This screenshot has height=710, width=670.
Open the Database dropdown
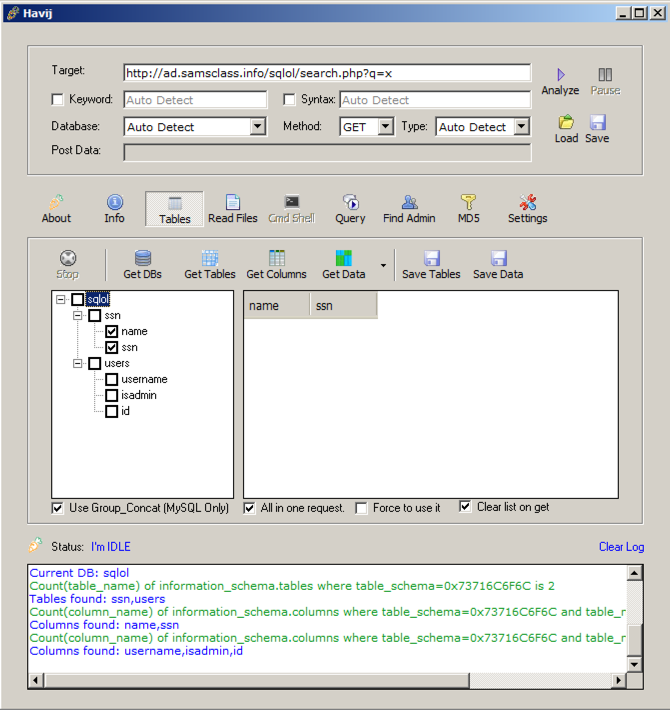tap(258, 126)
